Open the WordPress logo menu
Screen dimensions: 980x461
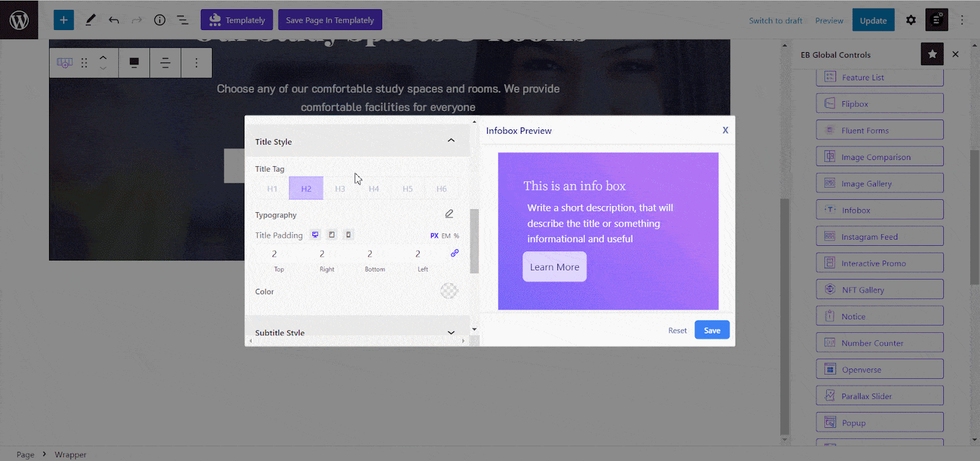tap(19, 20)
